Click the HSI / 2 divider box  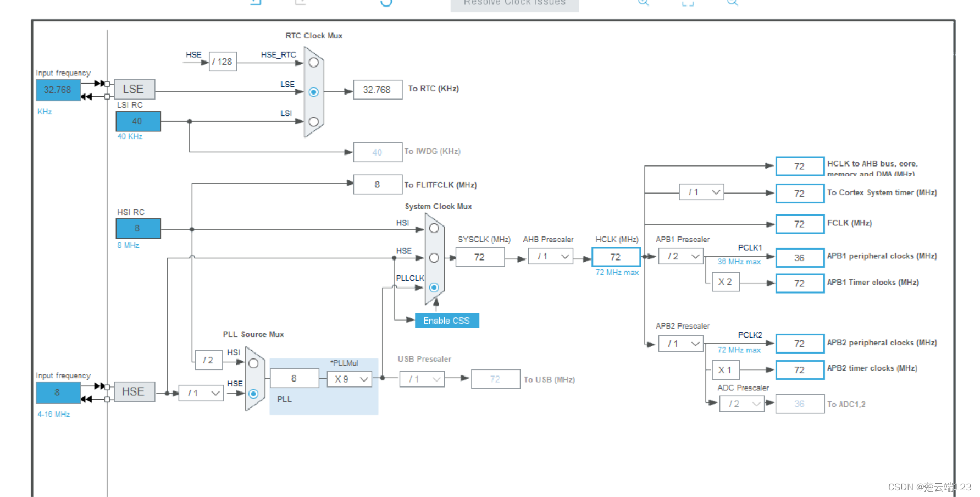[208, 360]
